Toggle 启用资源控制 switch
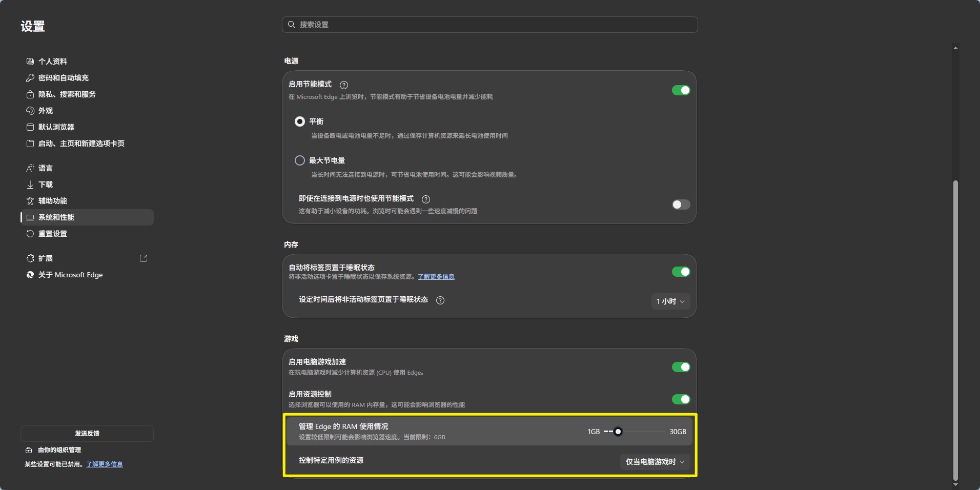This screenshot has width=980, height=490. click(681, 399)
